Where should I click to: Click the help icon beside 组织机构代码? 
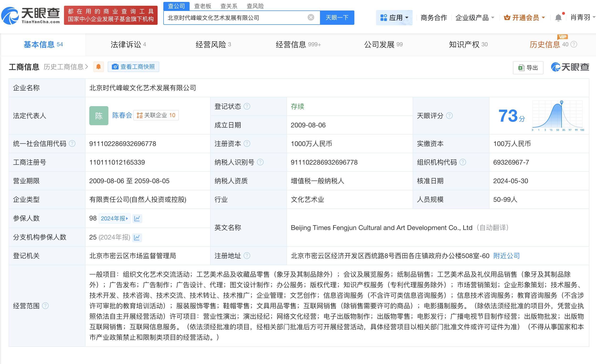pos(463,162)
